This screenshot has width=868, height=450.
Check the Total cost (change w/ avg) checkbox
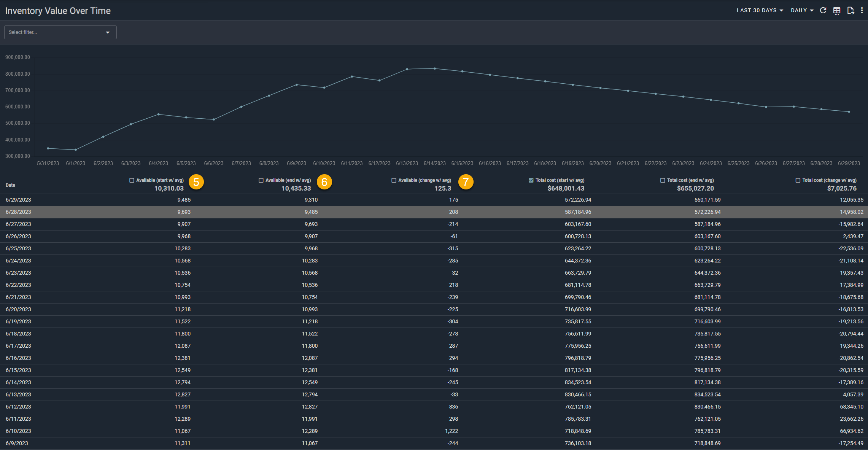point(798,180)
